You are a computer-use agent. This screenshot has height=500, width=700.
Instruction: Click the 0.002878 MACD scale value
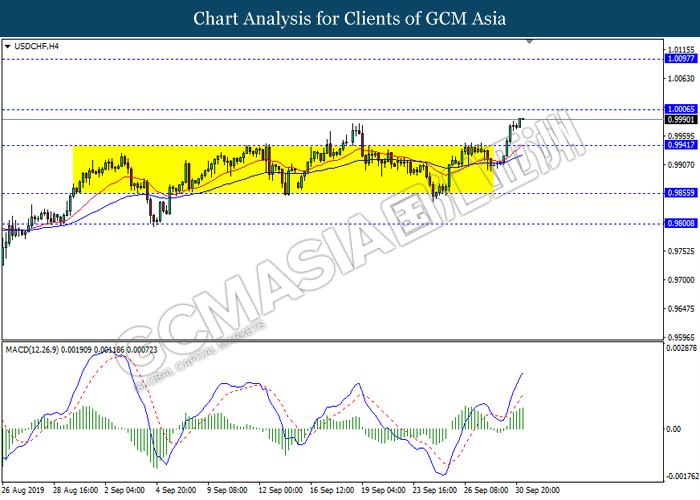pyautogui.click(x=682, y=348)
